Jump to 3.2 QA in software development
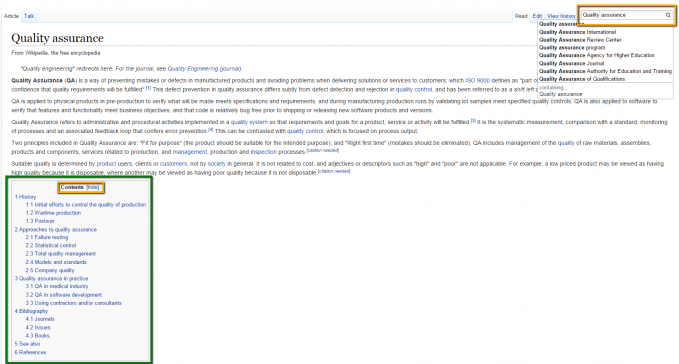 [64, 295]
